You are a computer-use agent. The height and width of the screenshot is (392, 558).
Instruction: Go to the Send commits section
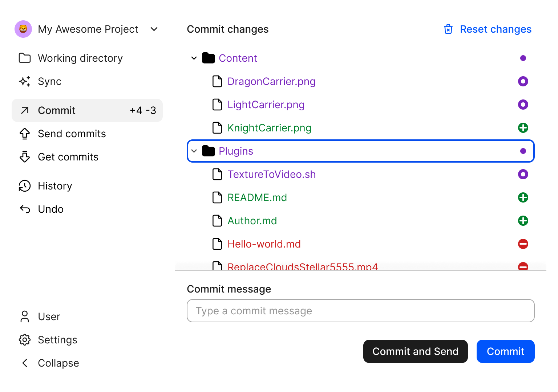coord(72,134)
